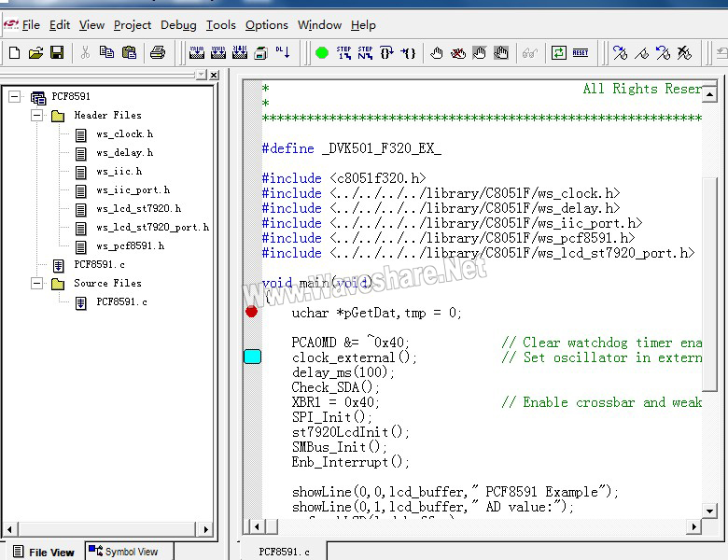728x560 pixels.
Task: Click the cyan current-line marker in the margin
Action: [x=252, y=357]
